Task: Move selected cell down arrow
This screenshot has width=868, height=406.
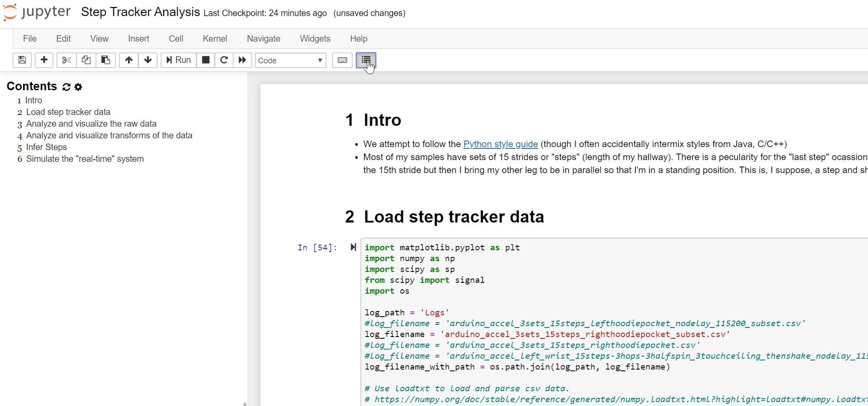Action: (x=148, y=60)
